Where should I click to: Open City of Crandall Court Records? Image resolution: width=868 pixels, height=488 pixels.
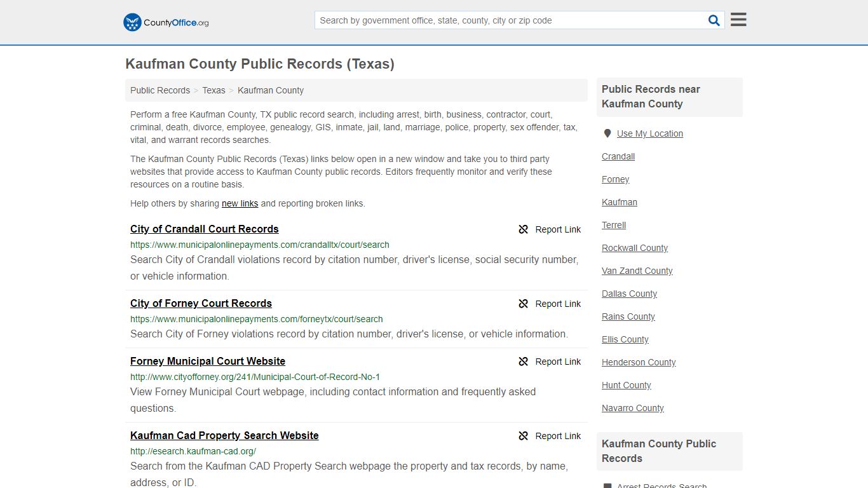[x=205, y=229]
